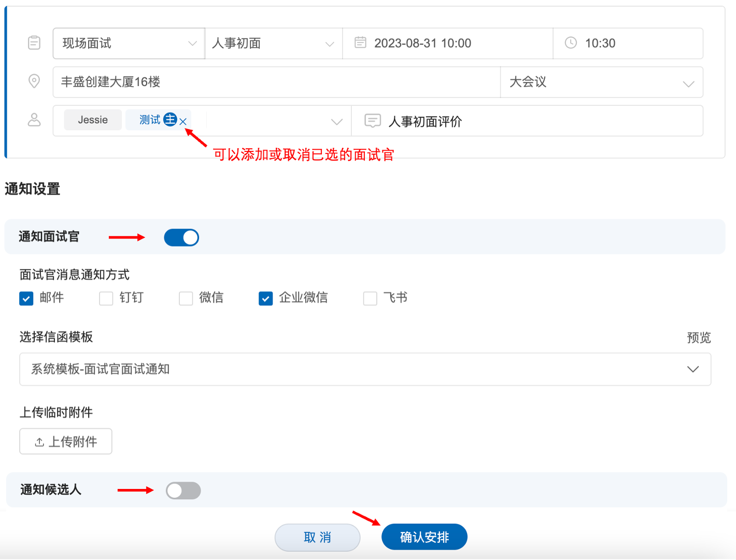Image resolution: width=736 pixels, height=560 pixels.
Task: Uncheck the 邮件 notification checkbox
Action: (x=26, y=298)
